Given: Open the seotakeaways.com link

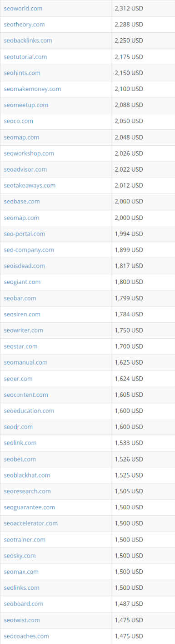Looking at the screenshot, I should pyautogui.click(x=30, y=185).
